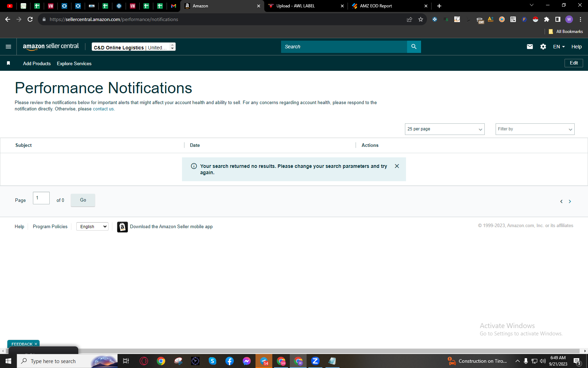This screenshot has width=588, height=368.
Task: Click the Amazon Seller Central logo
Action: (51, 47)
